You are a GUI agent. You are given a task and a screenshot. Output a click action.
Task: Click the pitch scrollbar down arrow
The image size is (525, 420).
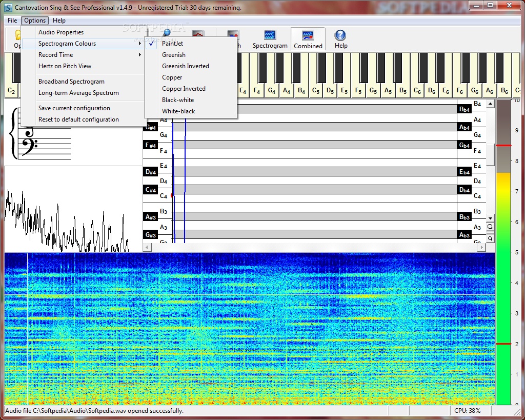pyautogui.click(x=490, y=218)
